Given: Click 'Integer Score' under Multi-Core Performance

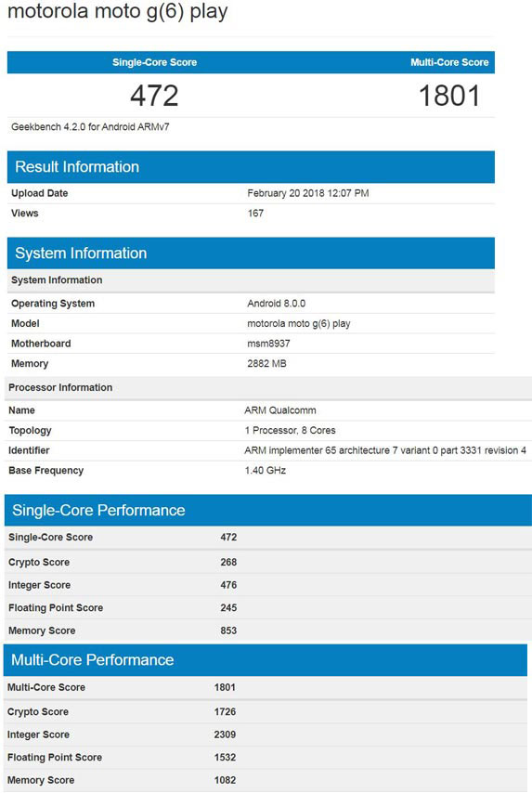Looking at the screenshot, I should tap(38, 734).
